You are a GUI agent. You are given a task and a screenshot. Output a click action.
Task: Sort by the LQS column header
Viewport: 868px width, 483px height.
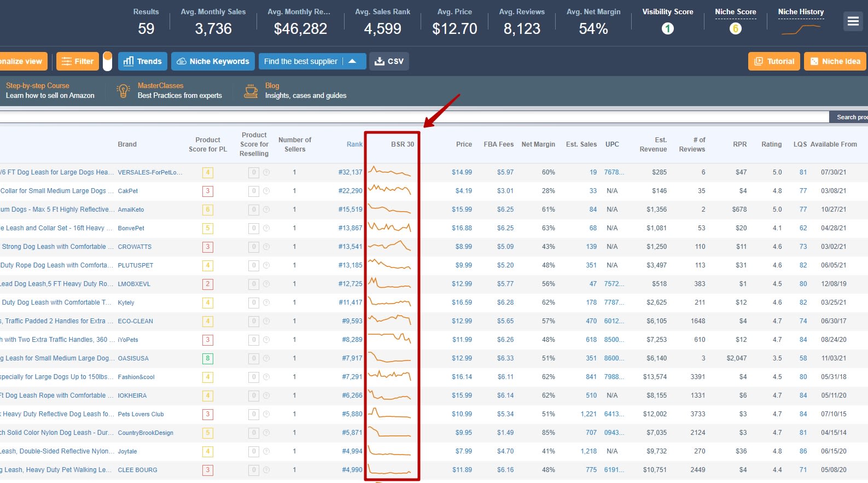800,144
